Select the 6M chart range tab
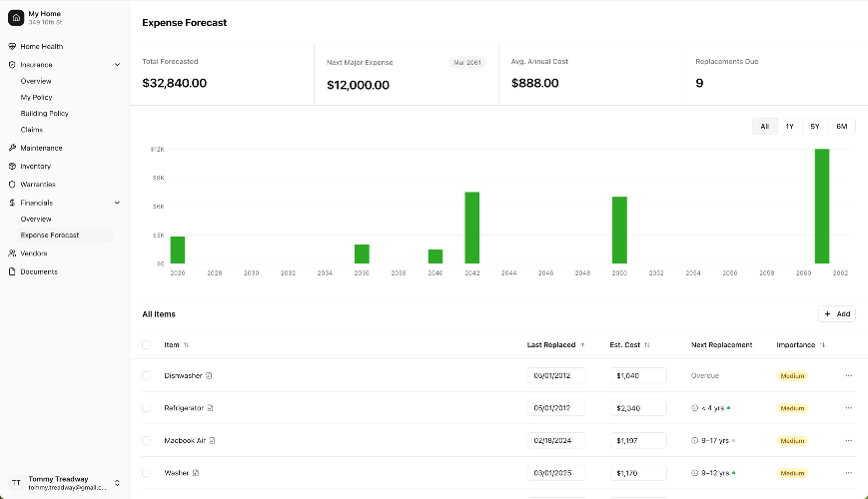868x499 pixels. [x=842, y=127]
